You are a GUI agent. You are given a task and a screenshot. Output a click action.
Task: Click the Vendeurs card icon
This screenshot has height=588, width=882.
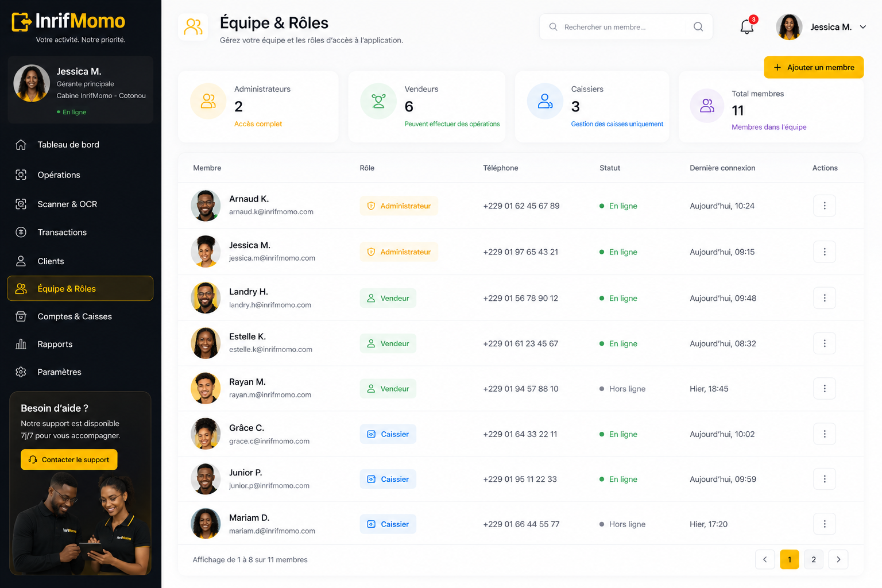click(378, 101)
